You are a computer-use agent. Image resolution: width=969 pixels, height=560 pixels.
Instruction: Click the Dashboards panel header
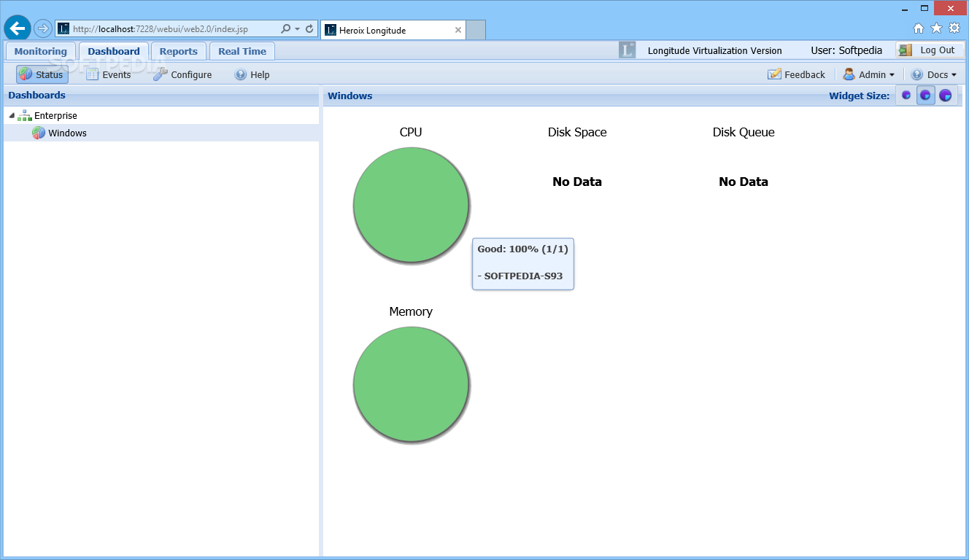(161, 96)
